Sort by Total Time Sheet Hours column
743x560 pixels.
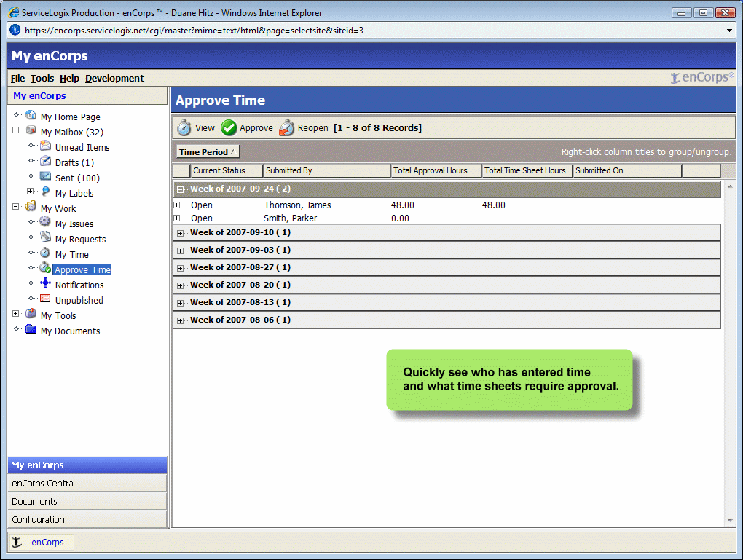point(527,170)
